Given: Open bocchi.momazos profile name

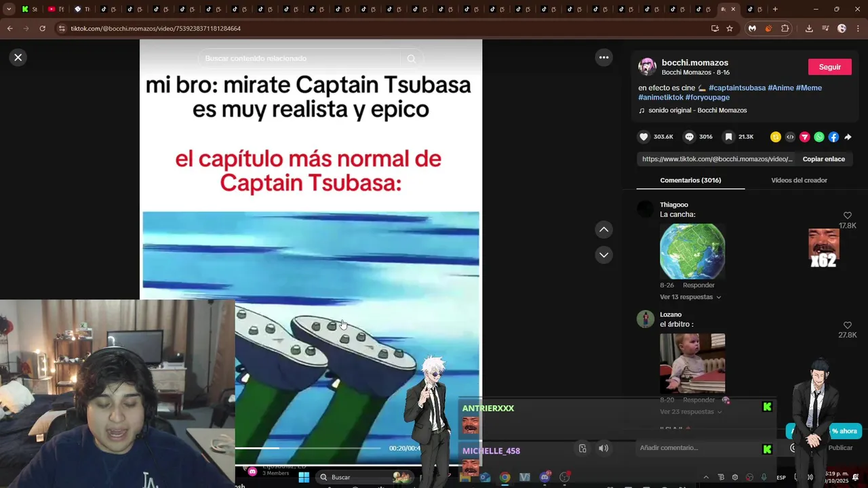Looking at the screenshot, I should click(695, 62).
